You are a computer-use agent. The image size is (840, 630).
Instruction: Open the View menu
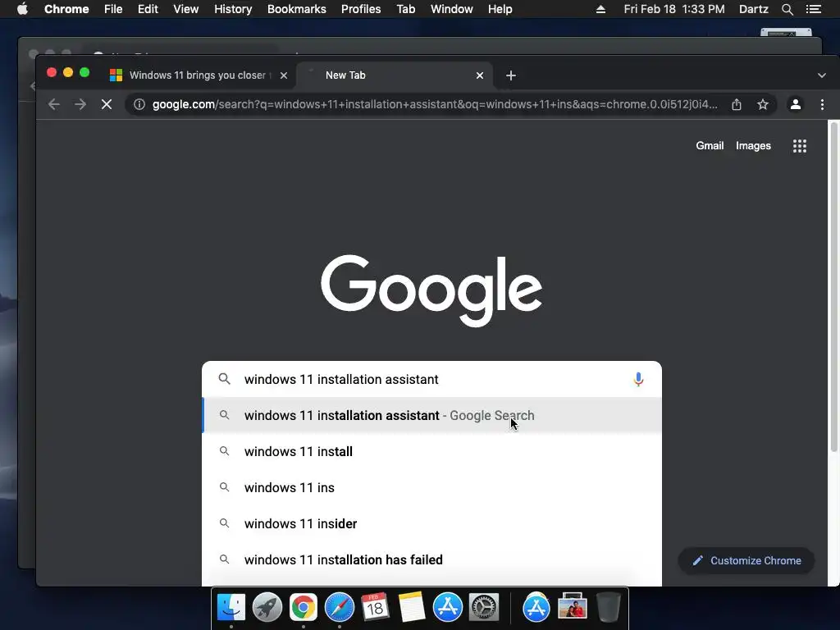coord(186,9)
